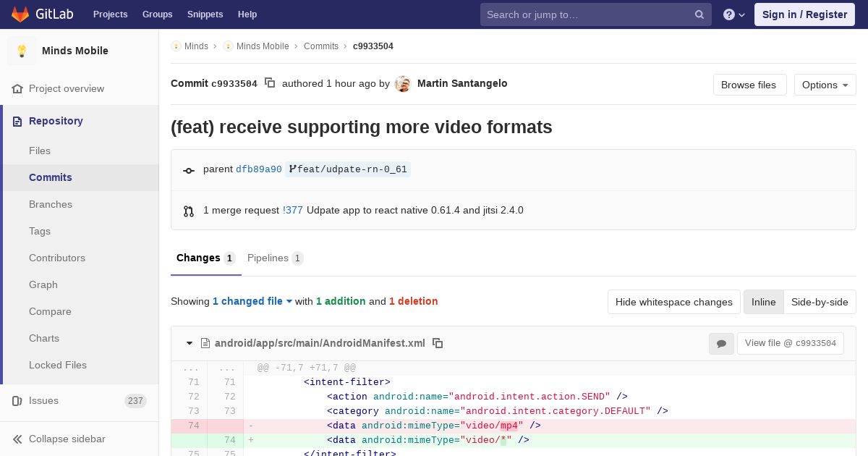Viewport: 868px width, 456px height.
Task: Select Side-by-side diff view
Action: coord(820,302)
